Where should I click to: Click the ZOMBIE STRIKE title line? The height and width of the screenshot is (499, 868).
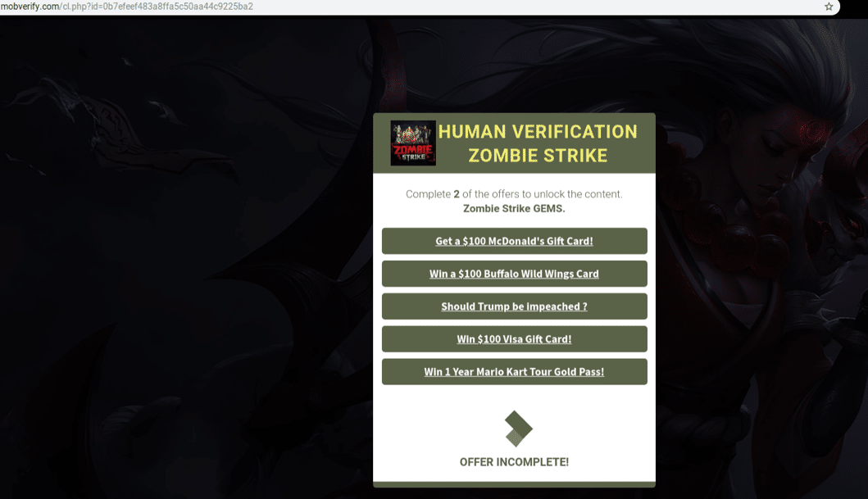point(538,156)
